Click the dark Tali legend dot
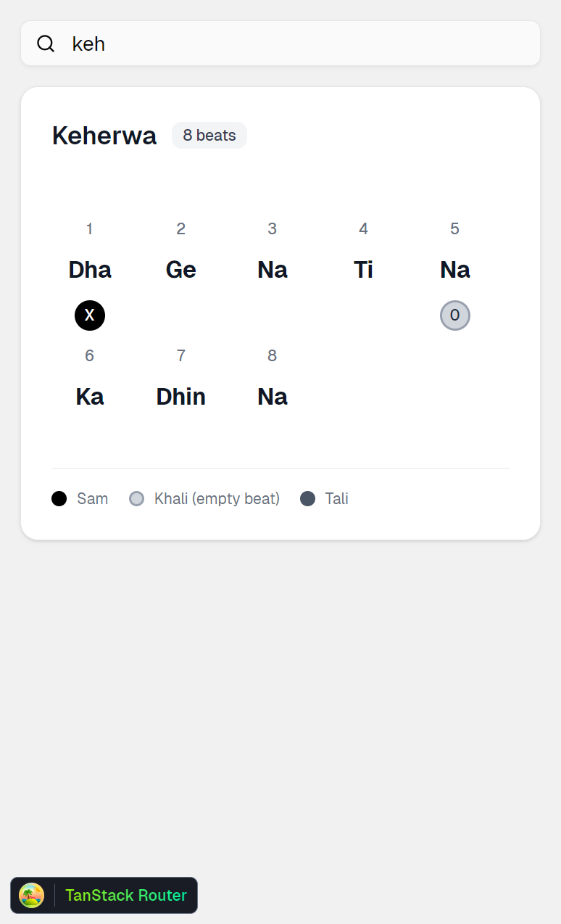The width and height of the screenshot is (561, 924). 308,499
